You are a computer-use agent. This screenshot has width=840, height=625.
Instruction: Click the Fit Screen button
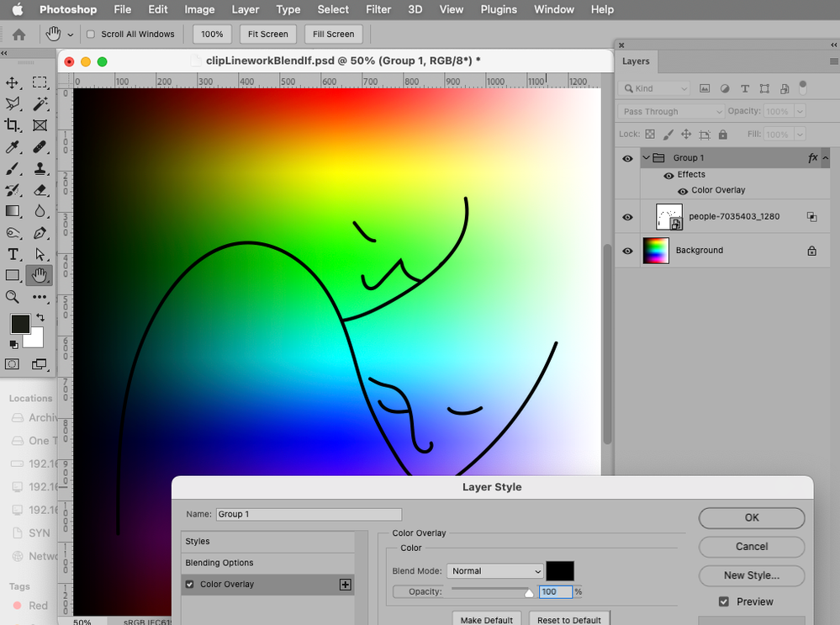click(x=267, y=34)
